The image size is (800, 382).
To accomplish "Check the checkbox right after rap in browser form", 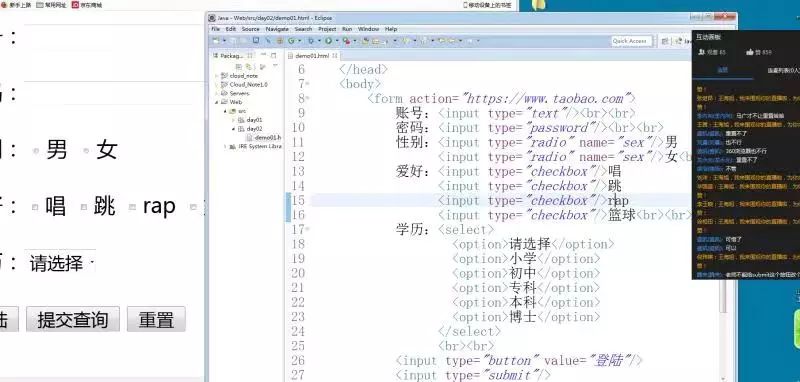I will tap(193, 207).
